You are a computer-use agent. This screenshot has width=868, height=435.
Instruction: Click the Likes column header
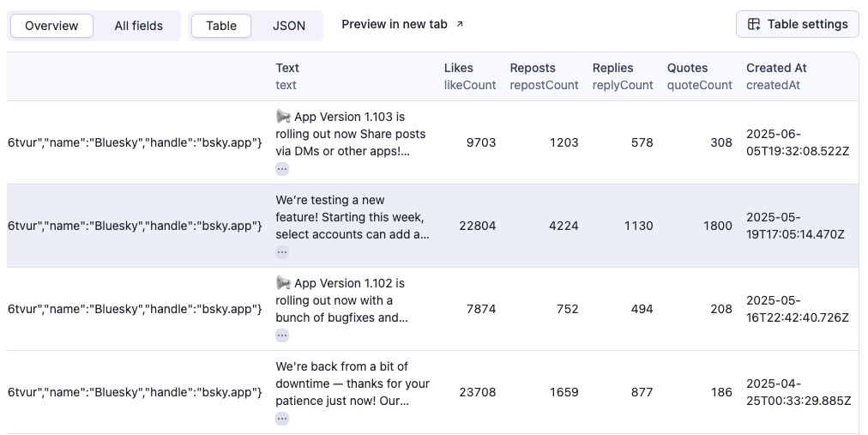458,68
